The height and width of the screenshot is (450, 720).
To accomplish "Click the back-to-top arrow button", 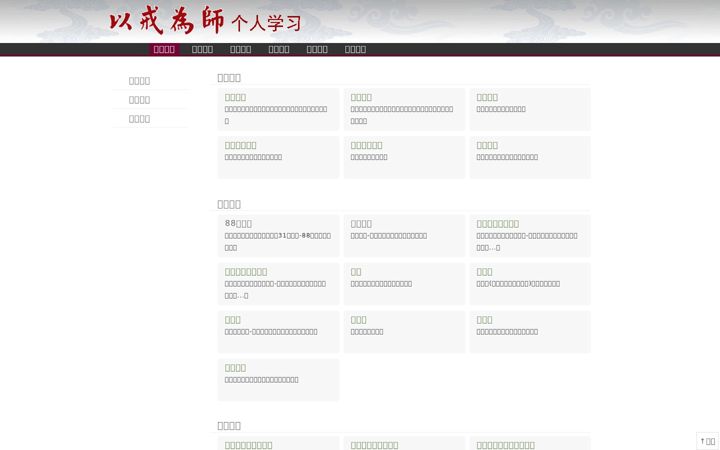I will (708, 441).
